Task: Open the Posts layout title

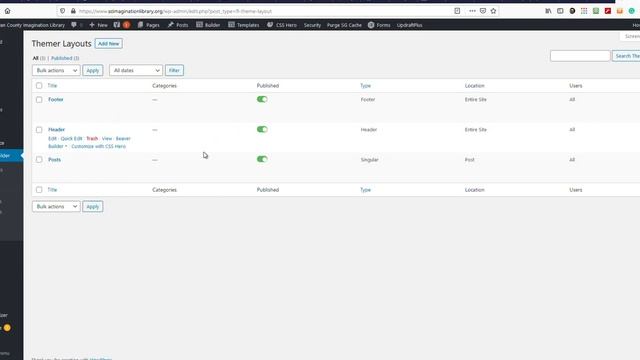Action: click(x=54, y=160)
